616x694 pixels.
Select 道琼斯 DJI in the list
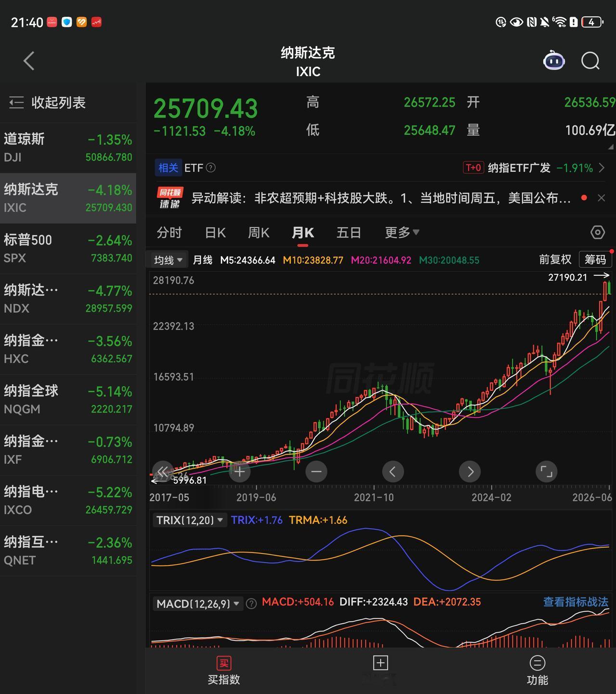[x=68, y=148]
